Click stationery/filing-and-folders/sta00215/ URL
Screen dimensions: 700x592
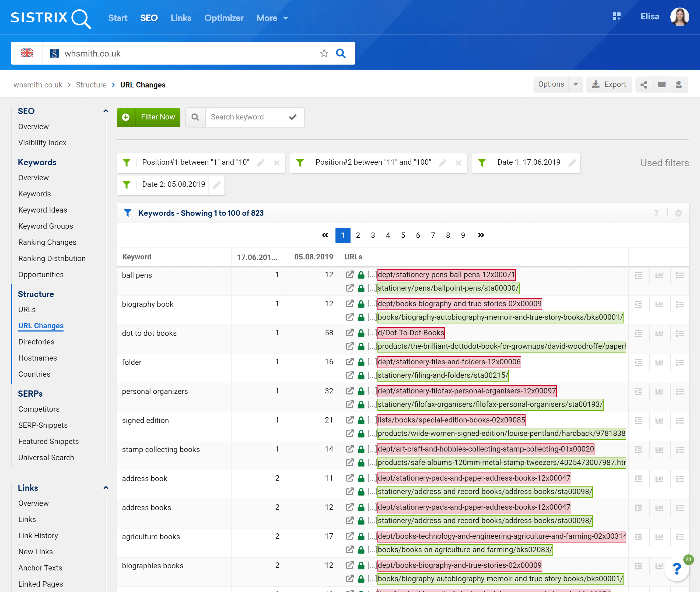click(x=443, y=376)
